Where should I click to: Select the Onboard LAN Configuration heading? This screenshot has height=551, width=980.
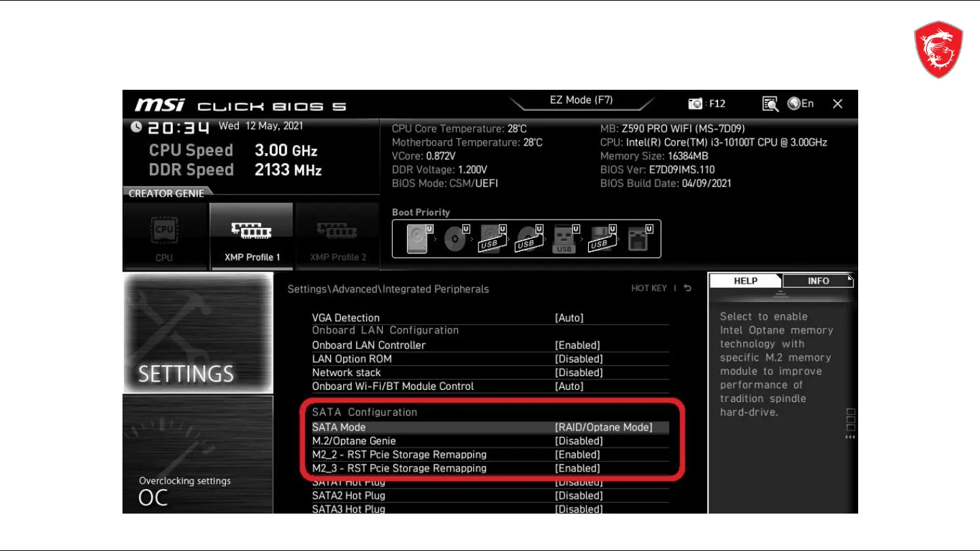(385, 330)
